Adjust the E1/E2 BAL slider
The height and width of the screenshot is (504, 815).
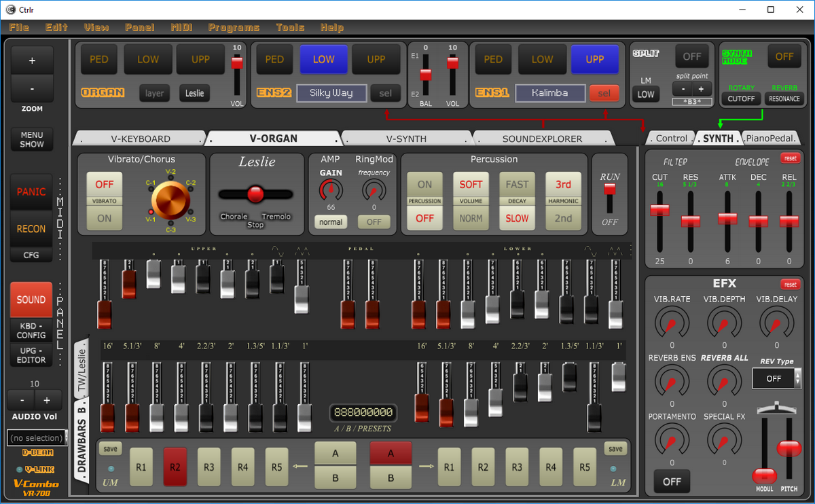point(426,75)
